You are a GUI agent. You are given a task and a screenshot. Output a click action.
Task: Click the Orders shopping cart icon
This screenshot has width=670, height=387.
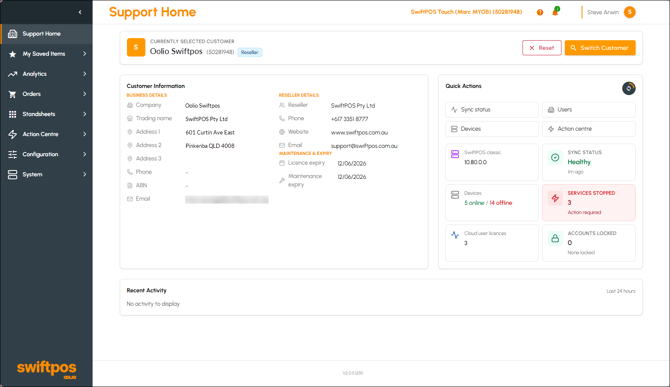(12, 94)
